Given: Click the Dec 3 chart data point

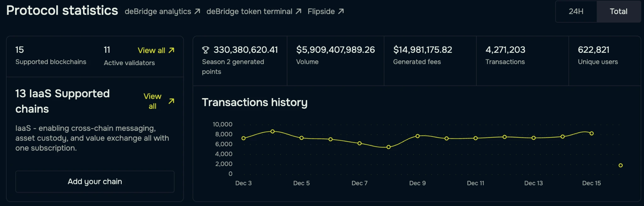Looking at the screenshot, I should pos(243,138).
